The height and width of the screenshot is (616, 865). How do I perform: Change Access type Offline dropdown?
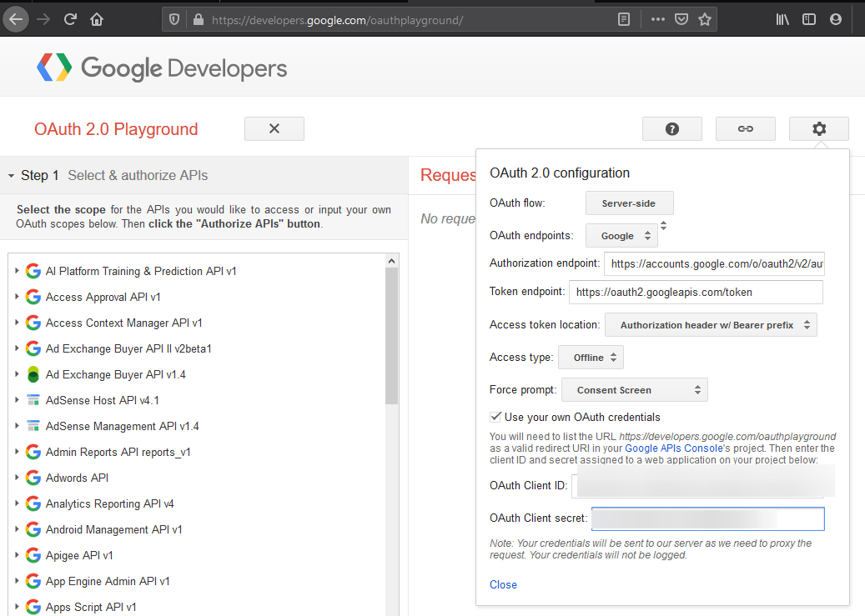(x=591, y=358)
